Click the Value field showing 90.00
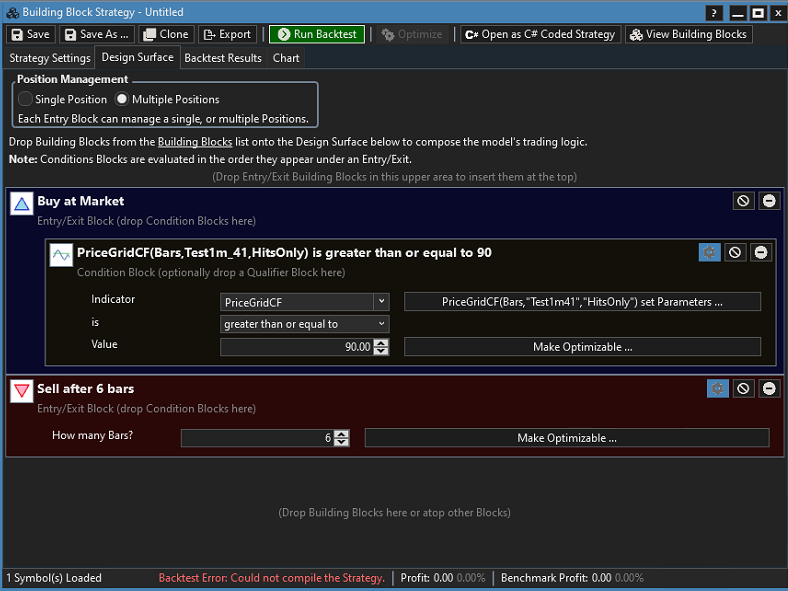This screenshot has height=591, width=788. click(x=297, y=347)
